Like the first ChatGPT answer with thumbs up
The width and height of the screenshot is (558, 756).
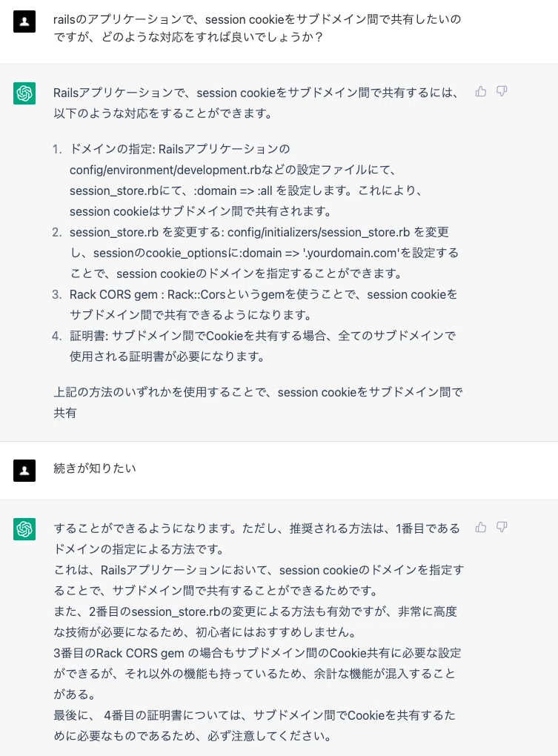pos(480,92)
